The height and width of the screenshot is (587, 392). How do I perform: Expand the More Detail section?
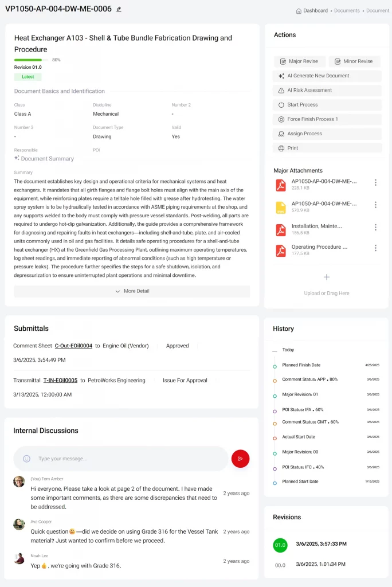[132, 291]
